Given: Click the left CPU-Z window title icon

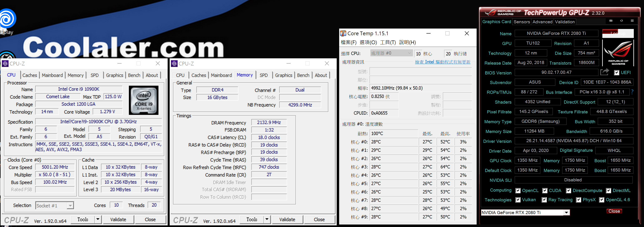Looking at the screenshot, I should [x=5, y=64].
